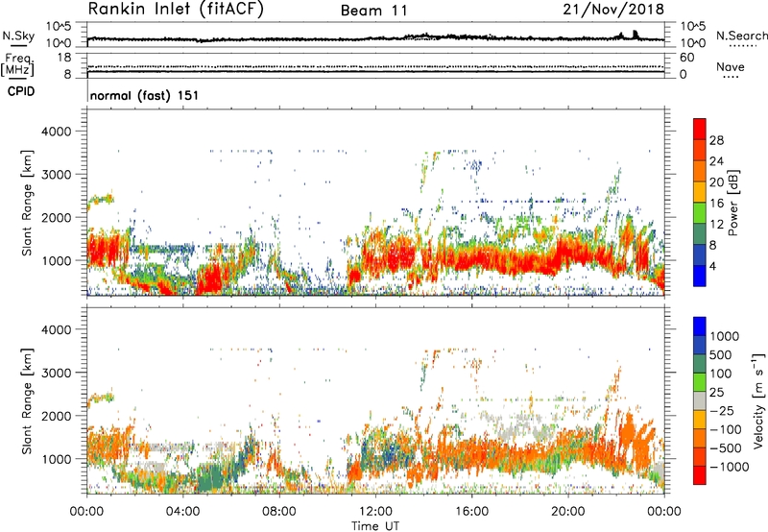The height and width of the screenshot is (532, 768).
Task: Click '4000' tick on the power panel
Action: coord(56,132)
